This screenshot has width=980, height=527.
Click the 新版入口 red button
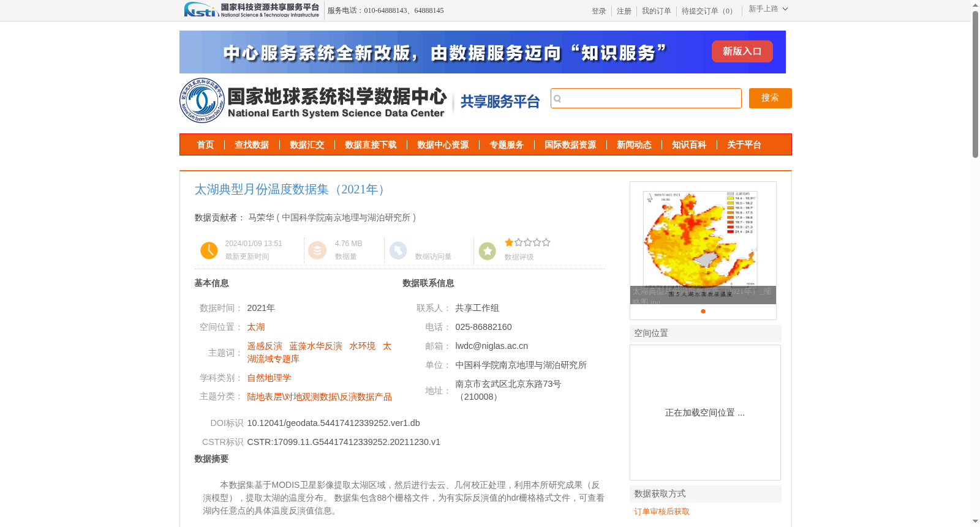pos(742,51)
